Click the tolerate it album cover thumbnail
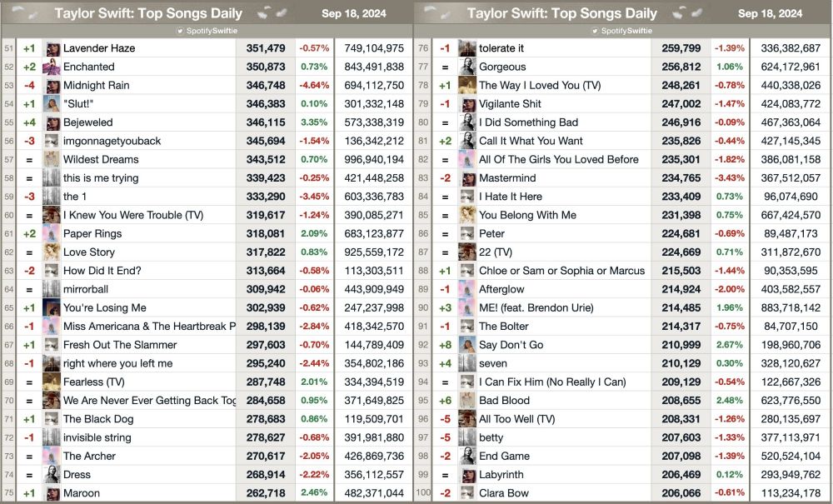The height and width of the screenshot is (504, 833). pos(467,48)
